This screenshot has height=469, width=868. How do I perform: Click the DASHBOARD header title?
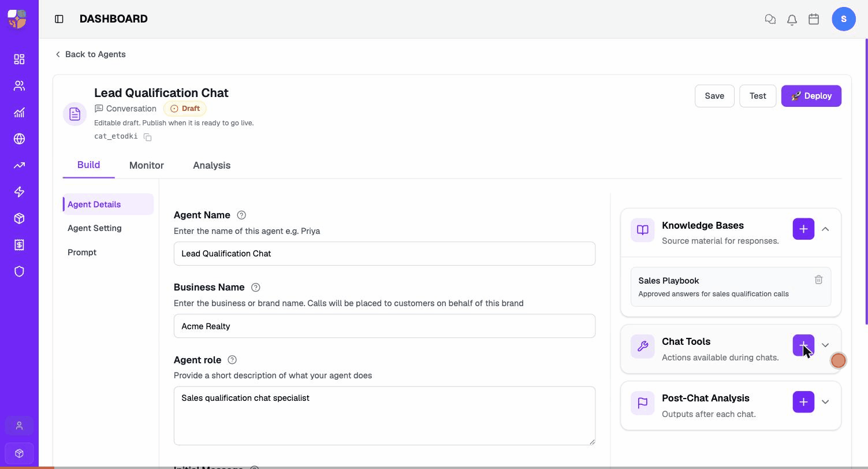[114, 19]
